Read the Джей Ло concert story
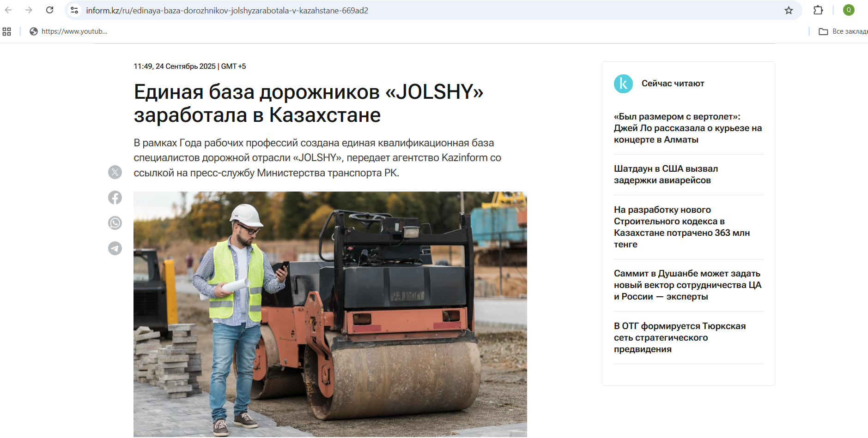The image size is (868, 438). pos(687,128)
